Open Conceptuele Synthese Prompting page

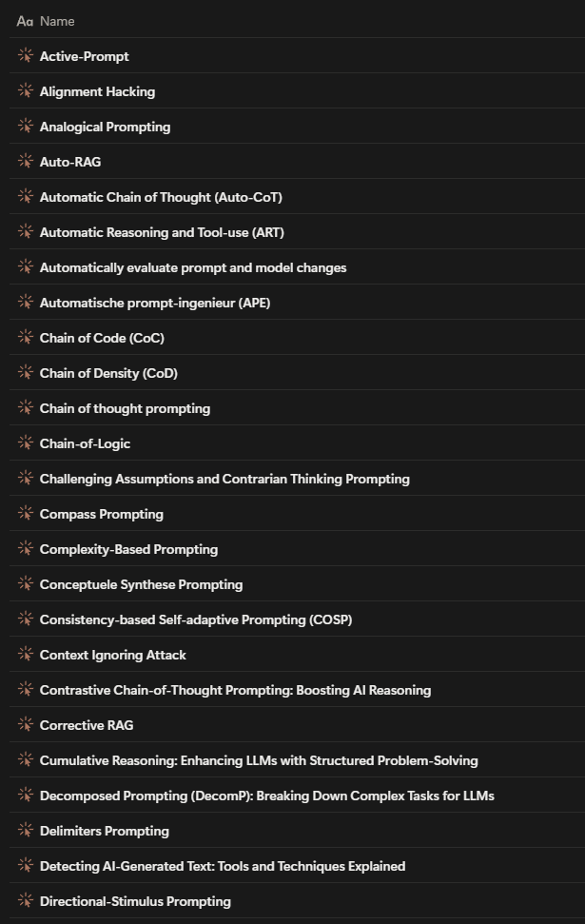click(141, 584)
